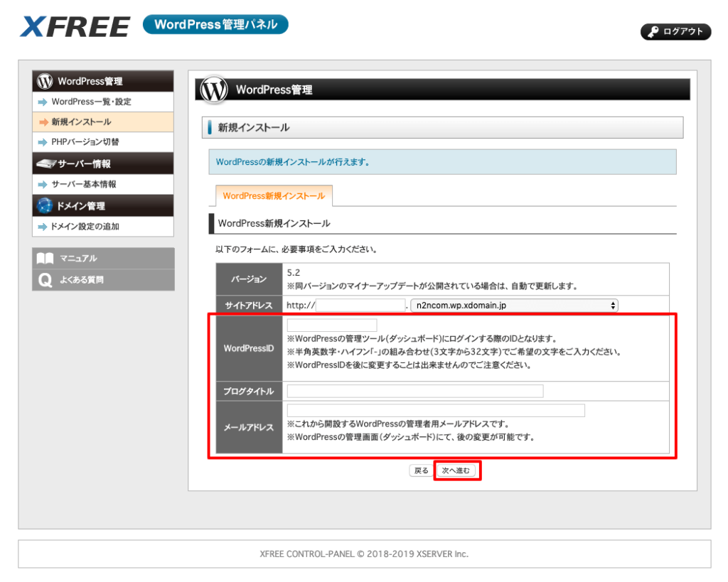The image size is (728, 582).
Task: Click the ブログタイトル row label
Action: click(x=250, y=392)
